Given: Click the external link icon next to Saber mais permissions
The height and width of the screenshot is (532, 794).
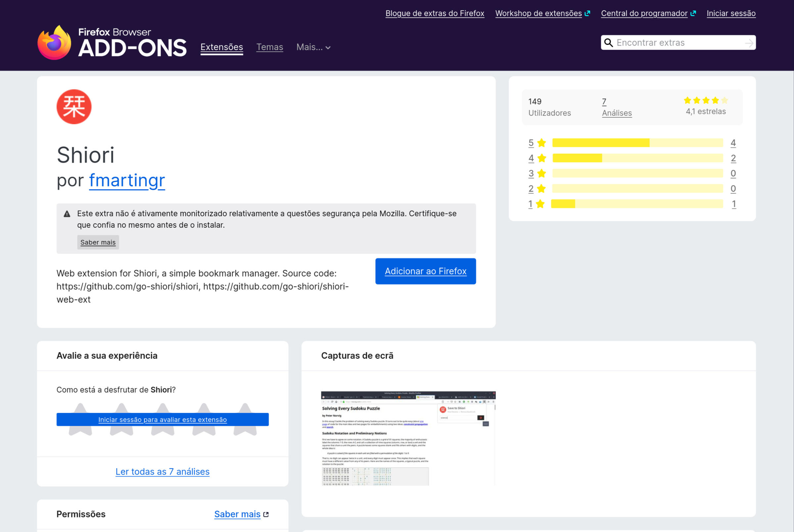Looking at the screenshot, I should click(266, 514).
